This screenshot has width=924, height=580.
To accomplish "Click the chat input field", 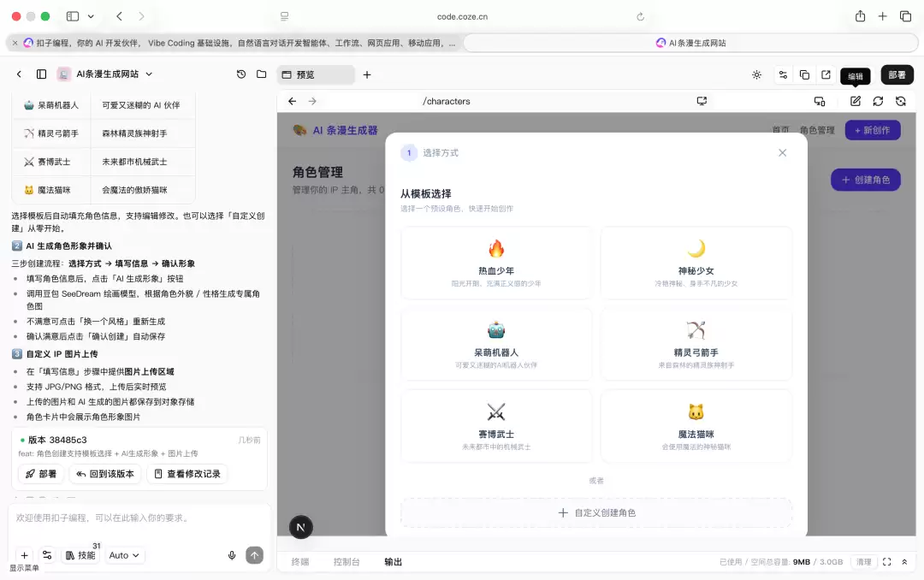I will (139, 518).
